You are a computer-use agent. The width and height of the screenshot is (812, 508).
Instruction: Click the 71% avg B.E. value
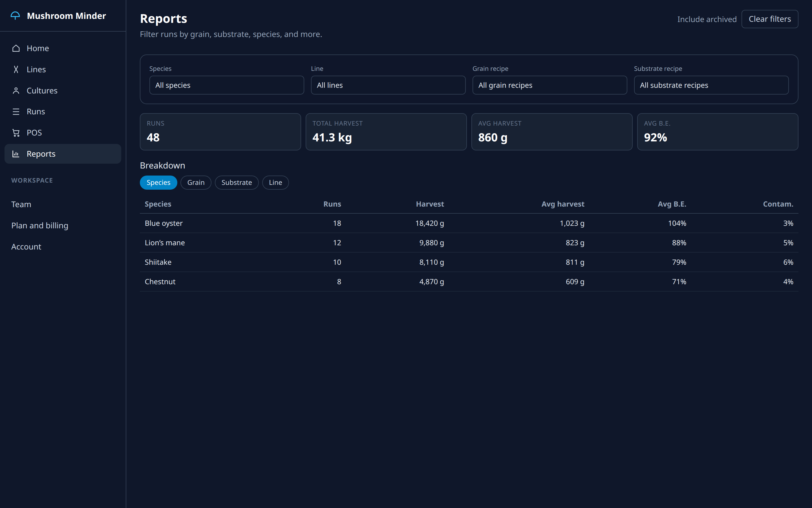click(x=679, y=282)
